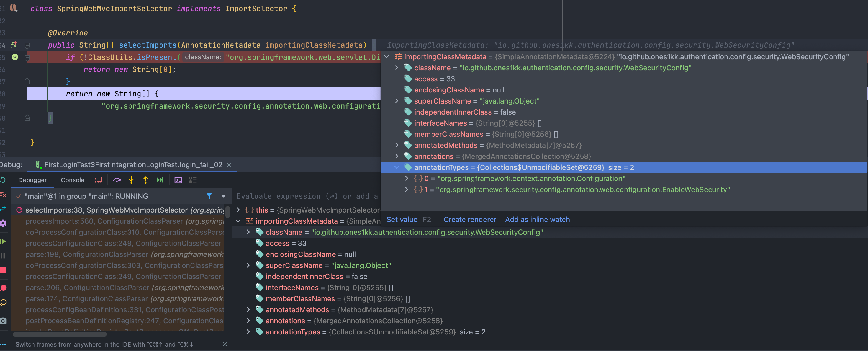Switch to the Console tab
Viewport: 868px width, 351px height.
click(73, 180)
